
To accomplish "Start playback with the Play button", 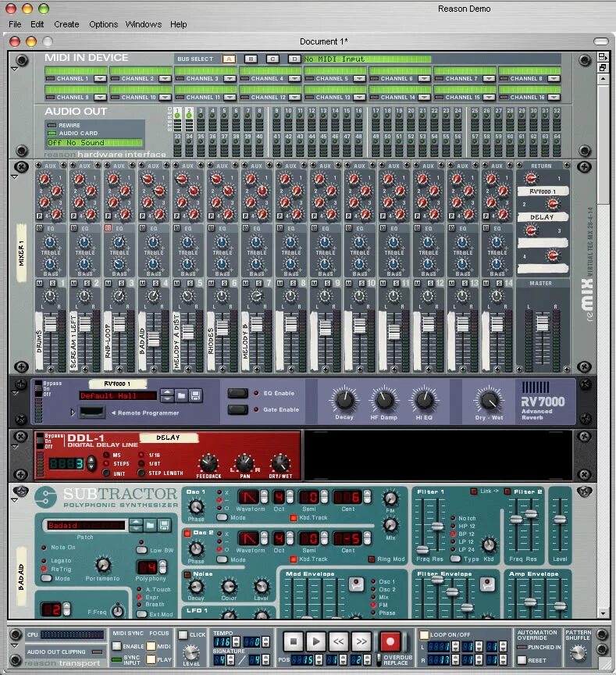I will click(316, 642).
